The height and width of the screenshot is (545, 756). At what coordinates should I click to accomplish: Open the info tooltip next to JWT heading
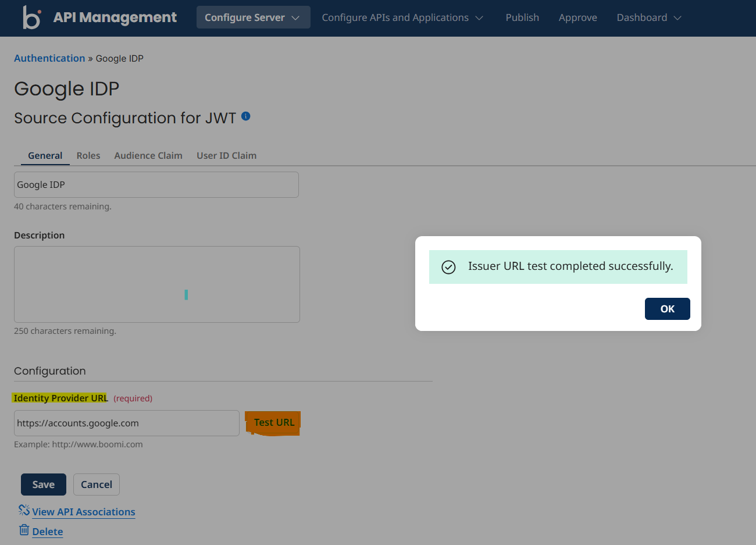pos(245,116)
